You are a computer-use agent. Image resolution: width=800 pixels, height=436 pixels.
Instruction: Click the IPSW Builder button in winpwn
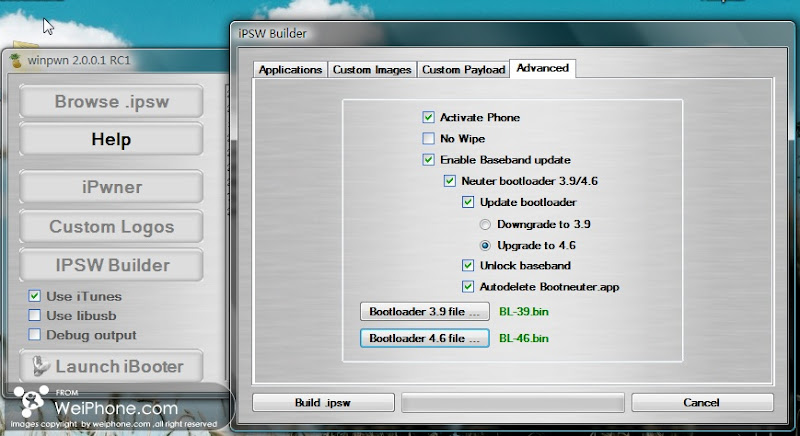[111, 265]
